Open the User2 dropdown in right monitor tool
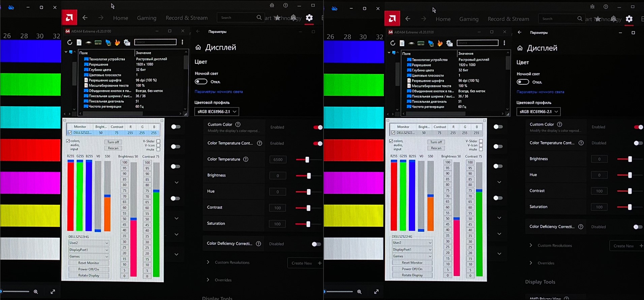 coord(412,242)
